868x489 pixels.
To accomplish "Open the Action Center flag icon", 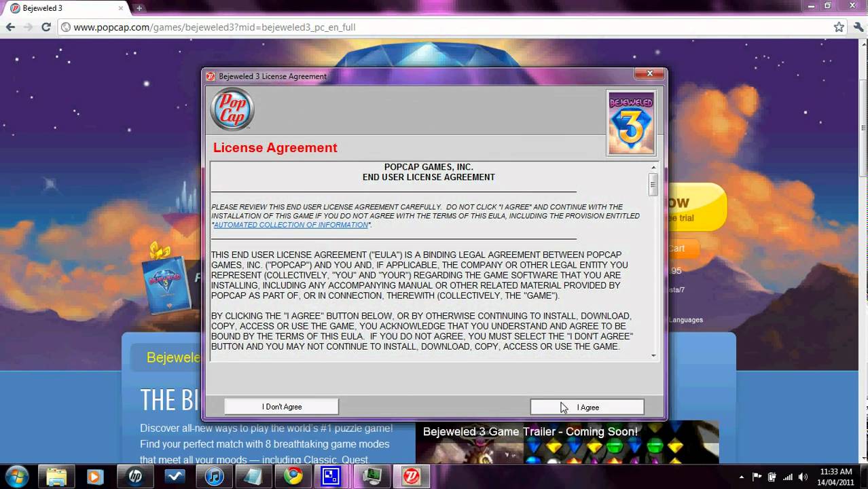I will (x=757, y=477).
